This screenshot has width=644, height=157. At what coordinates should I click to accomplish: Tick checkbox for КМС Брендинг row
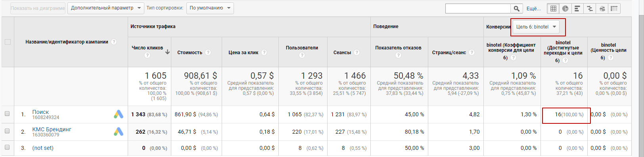pyautogui.click(x=7, y=131)
